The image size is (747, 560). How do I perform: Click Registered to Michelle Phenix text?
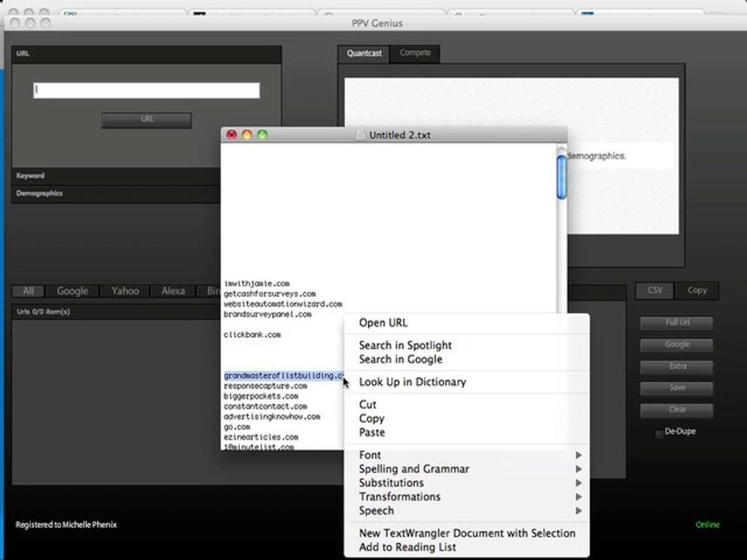tap(66, 525)
